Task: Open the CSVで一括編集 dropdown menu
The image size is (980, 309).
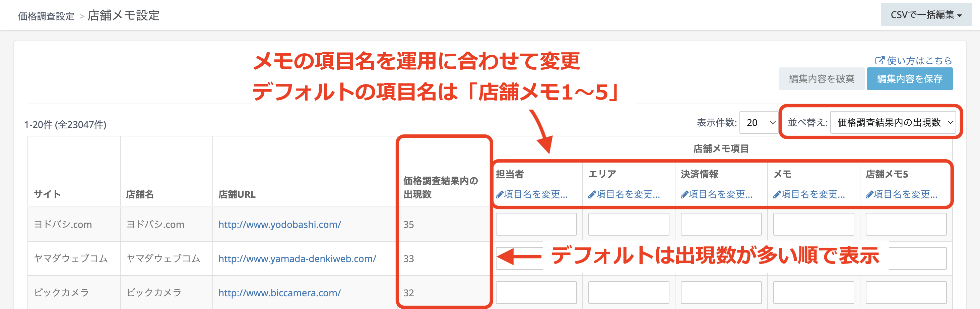Action: [x=926, y=15]
